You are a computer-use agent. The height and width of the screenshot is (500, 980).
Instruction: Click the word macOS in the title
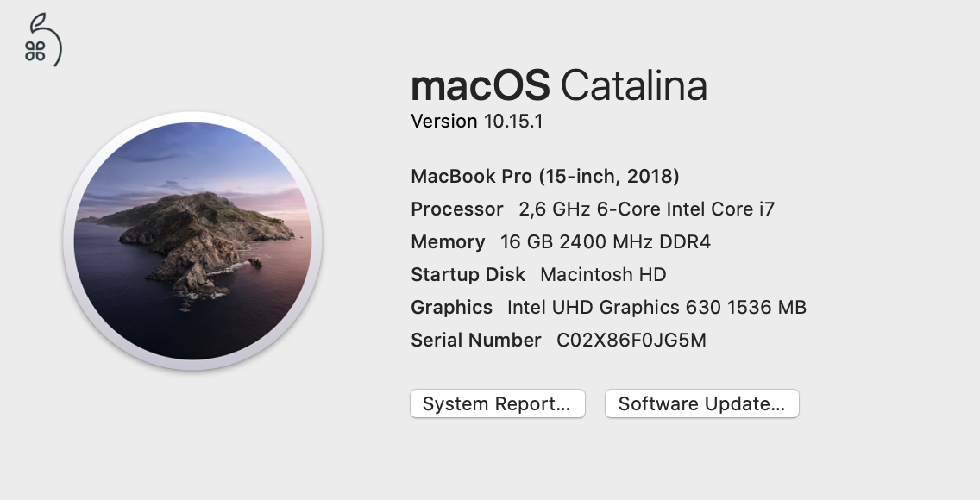pyautogui.click(x=480, y=85)
